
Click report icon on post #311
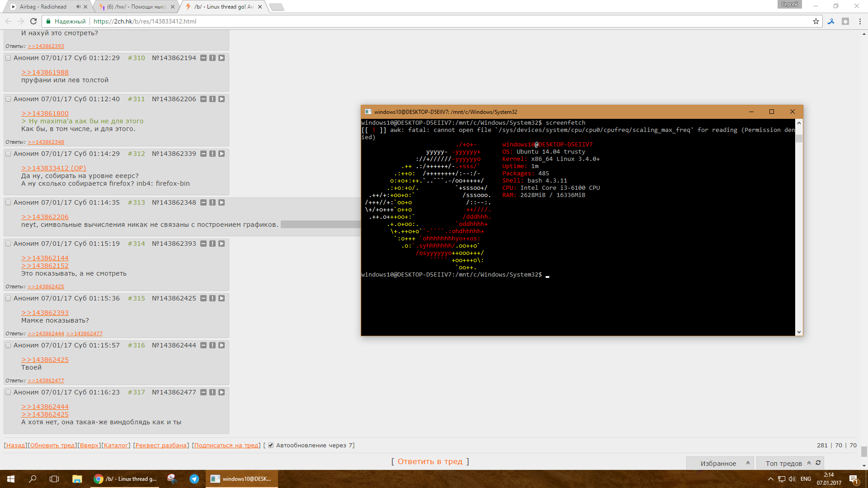click(x=212, y=99)
